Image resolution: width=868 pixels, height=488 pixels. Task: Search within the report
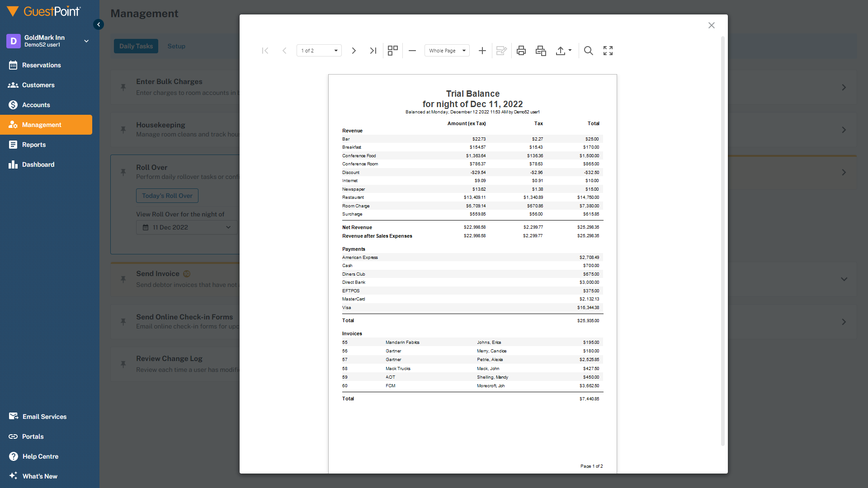(589, 51)
